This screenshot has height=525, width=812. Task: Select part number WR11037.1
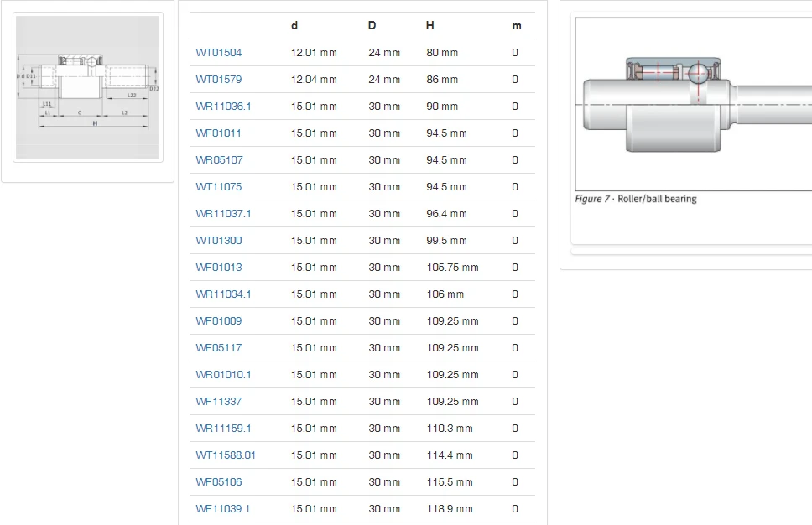pyautogui.click(x=223, y=214)
